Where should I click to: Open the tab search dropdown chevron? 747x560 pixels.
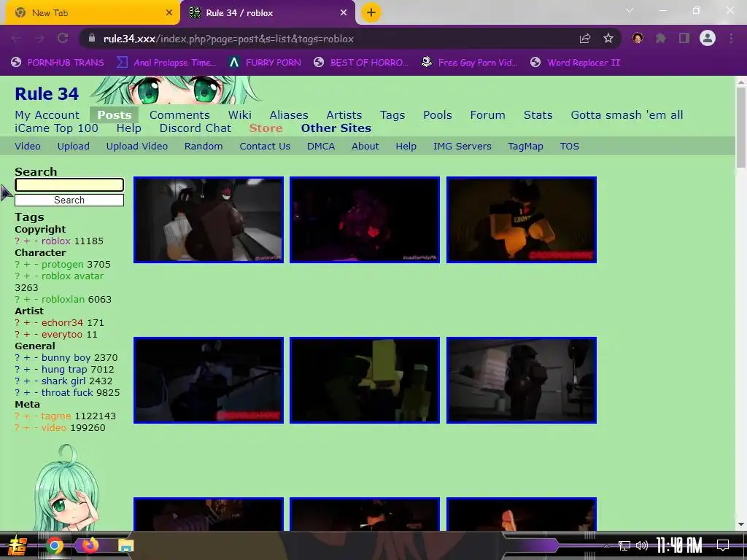click(630, 10)
